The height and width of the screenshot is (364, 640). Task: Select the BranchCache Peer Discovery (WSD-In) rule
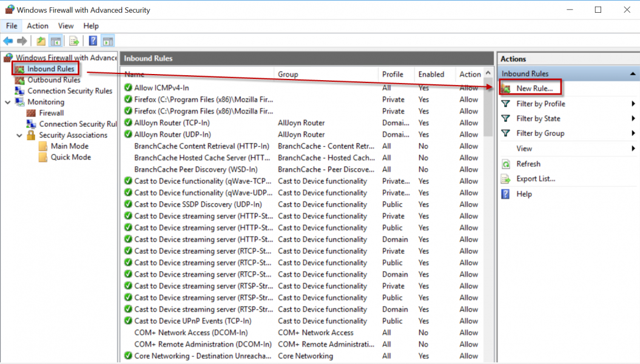[x=195, y=169]
